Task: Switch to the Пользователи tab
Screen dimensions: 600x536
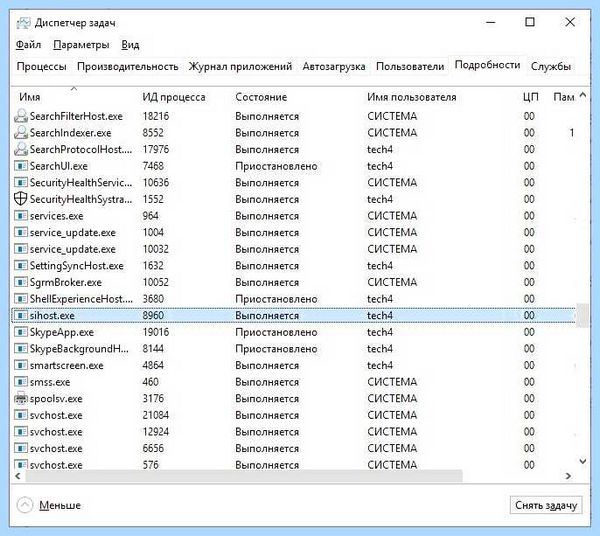Action: pyautogui.click(x=410, y=67)
